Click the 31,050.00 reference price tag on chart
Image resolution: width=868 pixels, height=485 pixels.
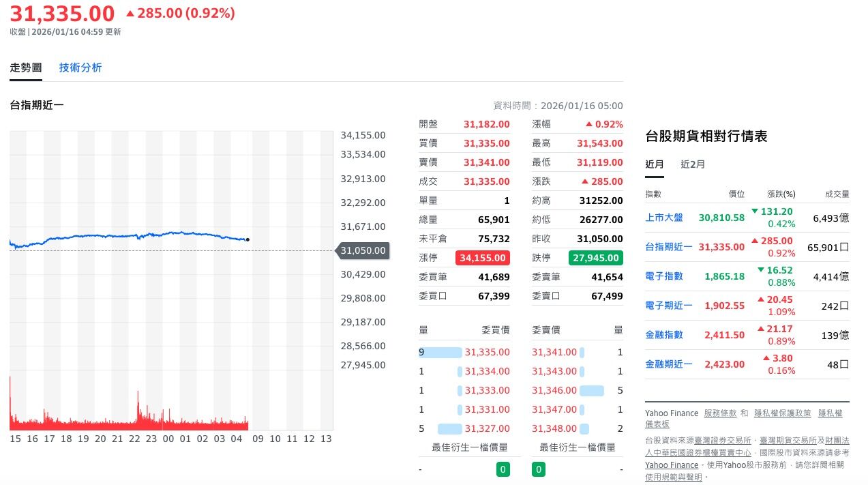[x=363, y=250]
